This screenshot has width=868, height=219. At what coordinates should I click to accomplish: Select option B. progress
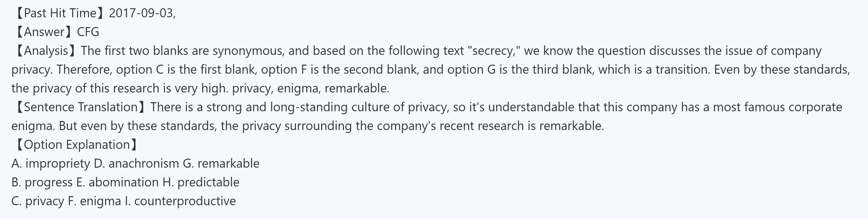tap(42, 182)
